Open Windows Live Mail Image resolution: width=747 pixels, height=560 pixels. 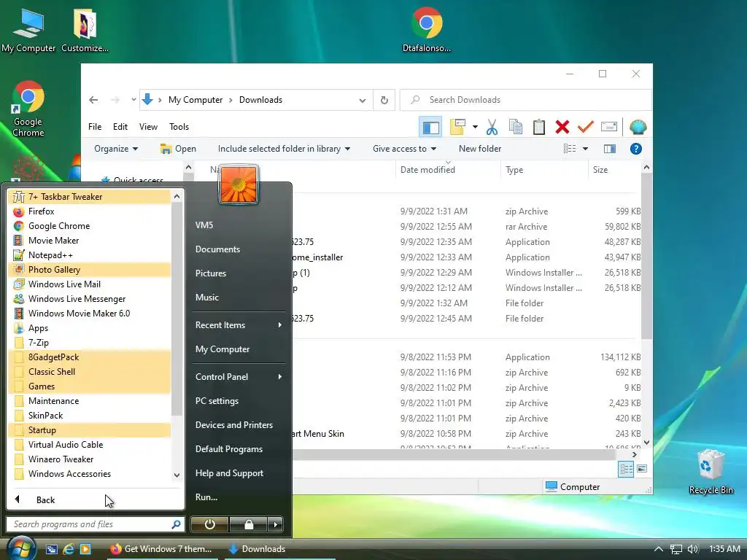click(x=90, y=284)
